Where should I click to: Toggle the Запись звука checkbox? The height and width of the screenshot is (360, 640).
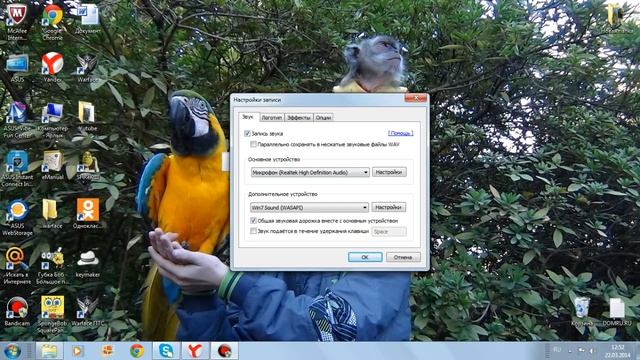point(247,133)
